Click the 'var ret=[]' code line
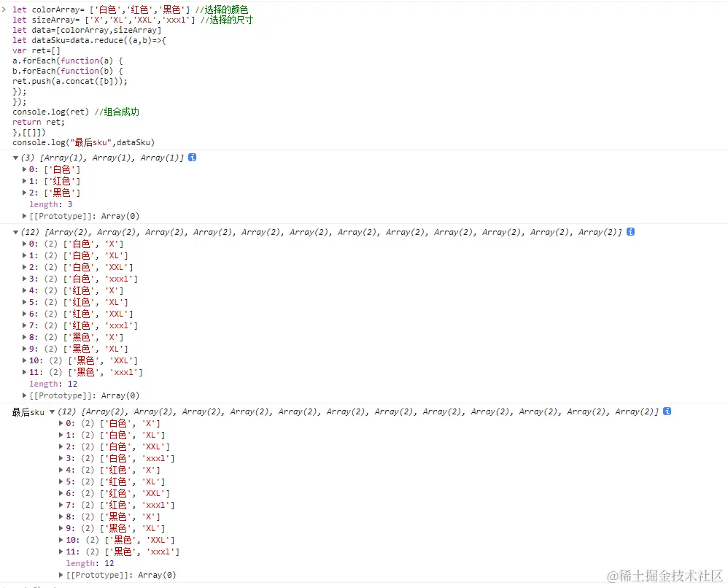This screenshot has width=728, height=588. coord(36,50)
